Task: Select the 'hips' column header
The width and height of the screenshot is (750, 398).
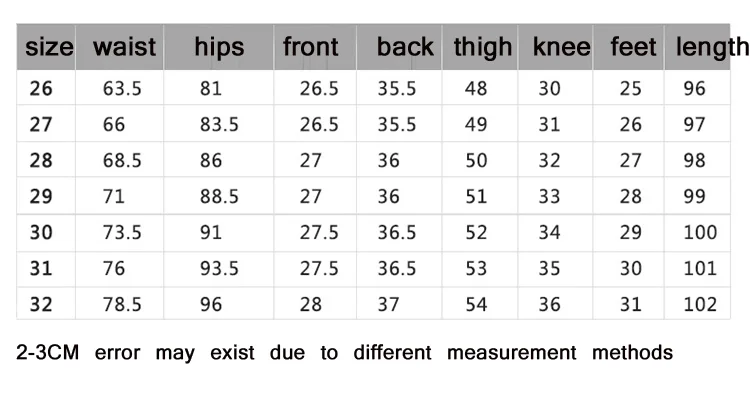Action: (219, 47)
